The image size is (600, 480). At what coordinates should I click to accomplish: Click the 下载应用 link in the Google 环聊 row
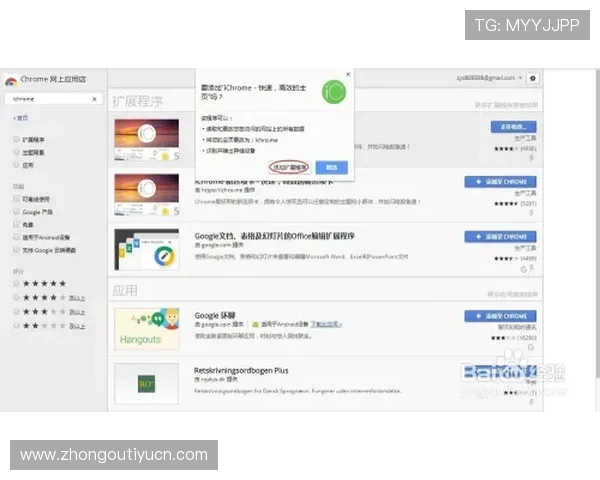[x=326, y=324]
